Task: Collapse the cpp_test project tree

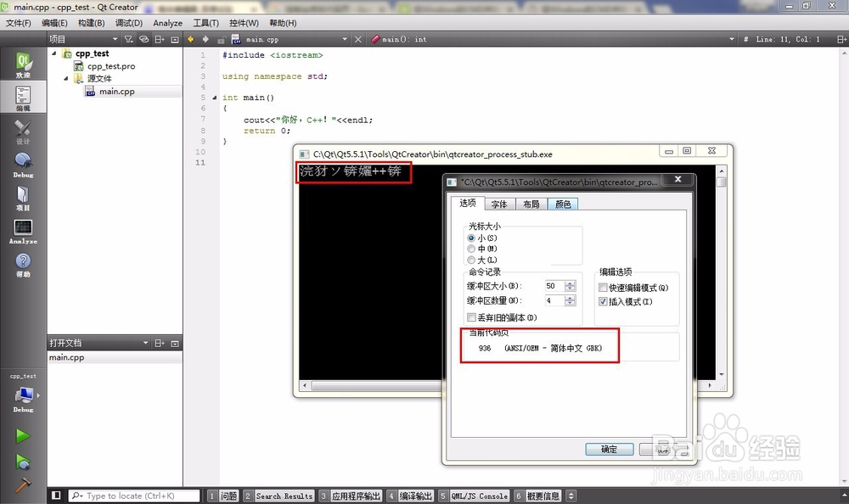Action: click(x=53, y=53)
